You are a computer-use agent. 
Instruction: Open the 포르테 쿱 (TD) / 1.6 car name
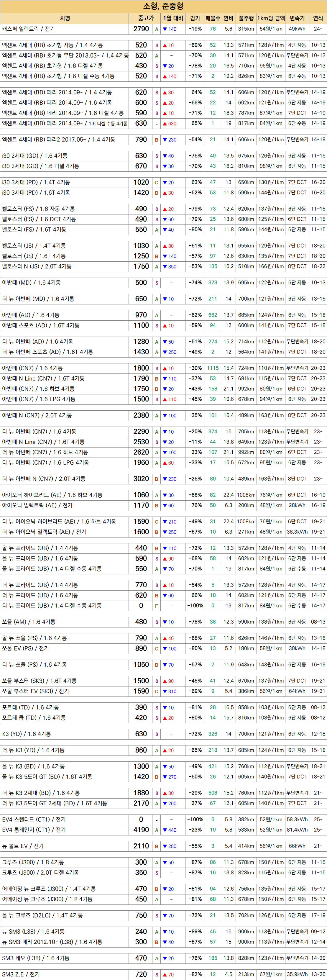[x=34, y=718]
